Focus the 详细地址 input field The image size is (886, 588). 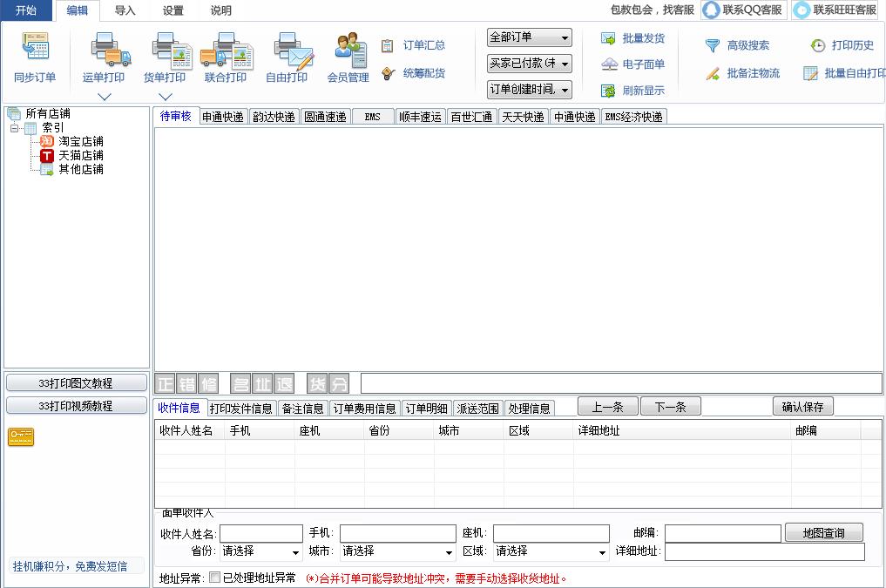click(765, 552)
